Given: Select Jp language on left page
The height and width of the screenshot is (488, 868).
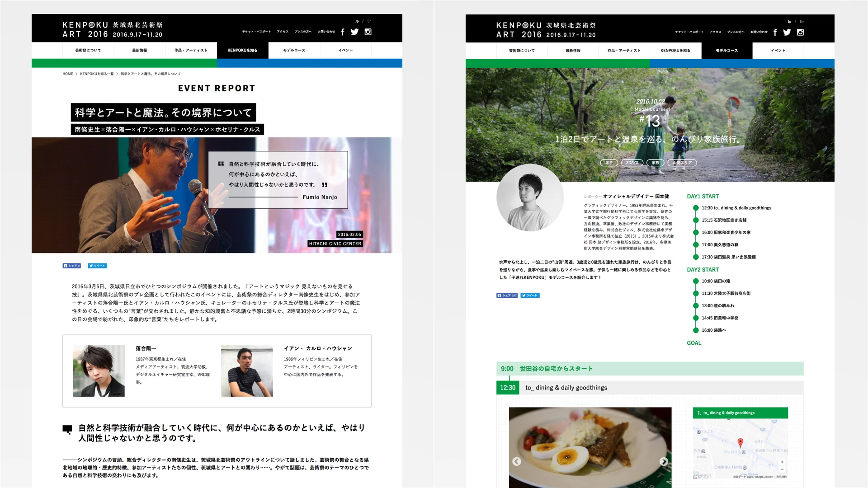Looking at the screenshot, I should point(357,21).
